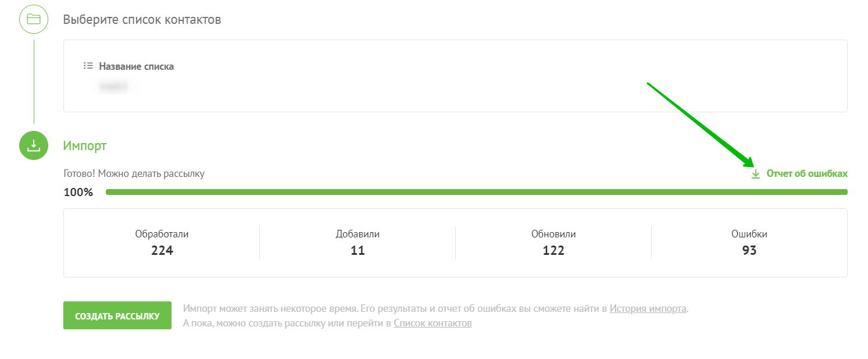Viewport: 868px width, 359px height.
Task: Click the green import progress bar
Action: pos(476,192)
